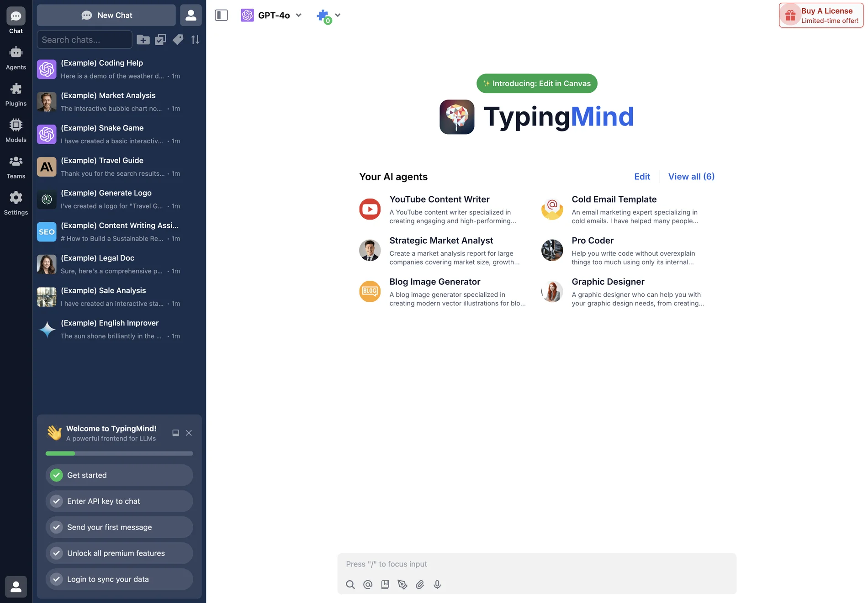The height and width of the screenshot is (603, 868).
Task: Open Settings from the sidebar
Action: [16, 203]
